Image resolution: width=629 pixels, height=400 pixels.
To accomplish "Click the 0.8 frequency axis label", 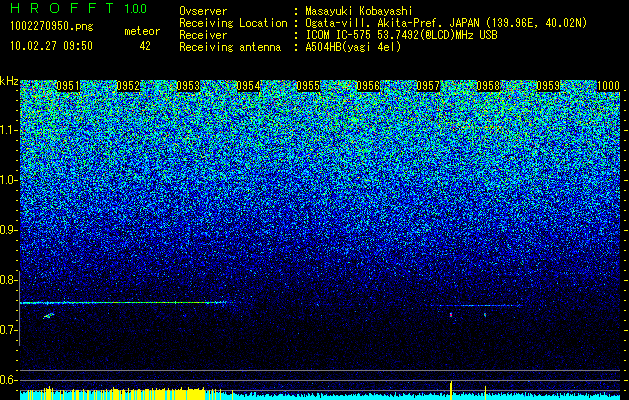I will [x=8, y=280].
